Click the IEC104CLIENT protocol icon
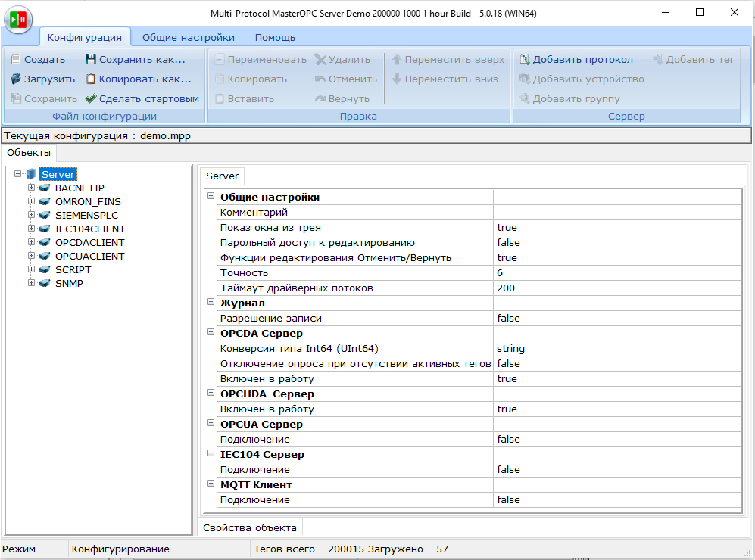755x560 pixels. [44, 229]
